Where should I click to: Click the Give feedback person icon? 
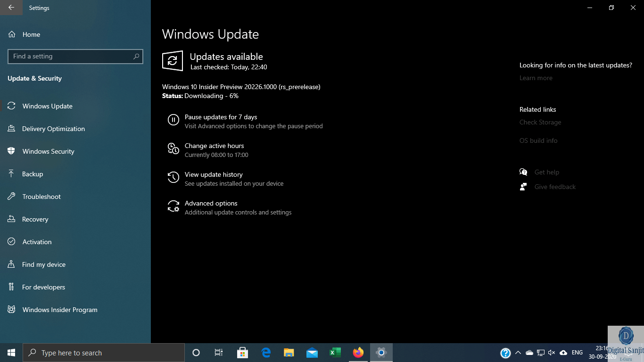coord(523,187)
